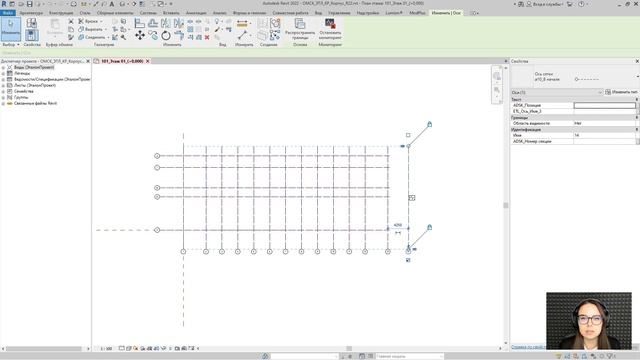The width and height of the screenshot is (640, 360).
Task: Toggle the padlock at top end of selected grid
Action: pos(429,124)
